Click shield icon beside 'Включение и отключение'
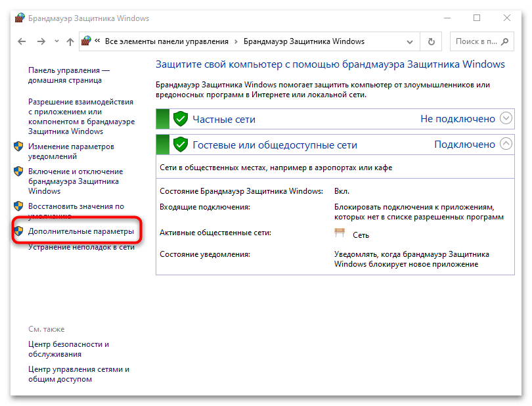The height and width of the screenshot is (406, 532). (18, 171)
